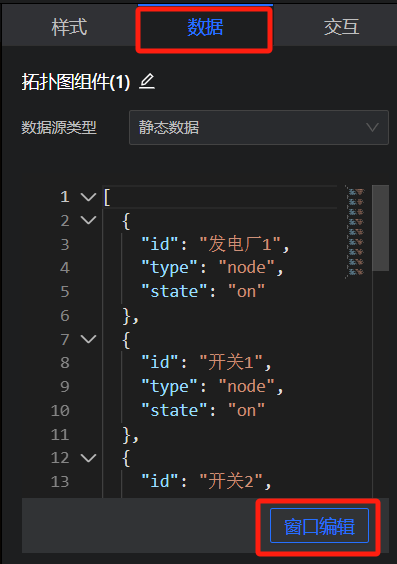Click the 窗口编辑 button

pyautogui.click(x=319, y=526)
